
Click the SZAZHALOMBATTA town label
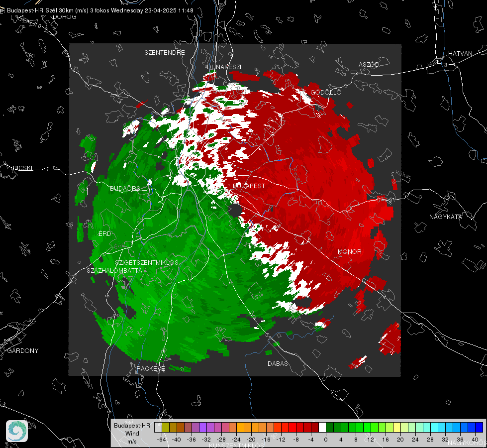[114, 270]
